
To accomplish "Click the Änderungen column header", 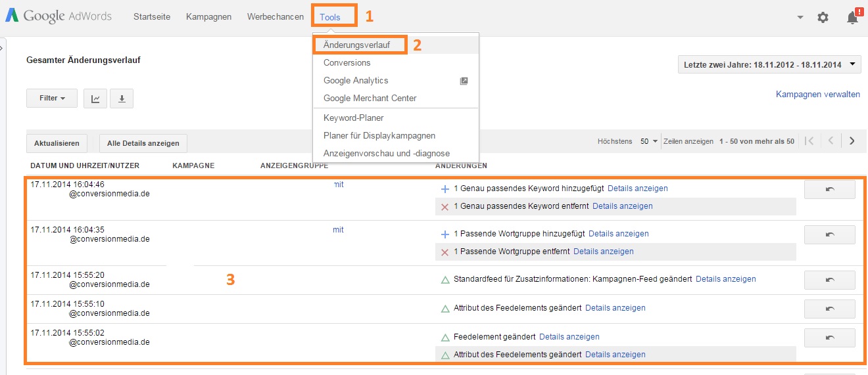I will 461,165.
